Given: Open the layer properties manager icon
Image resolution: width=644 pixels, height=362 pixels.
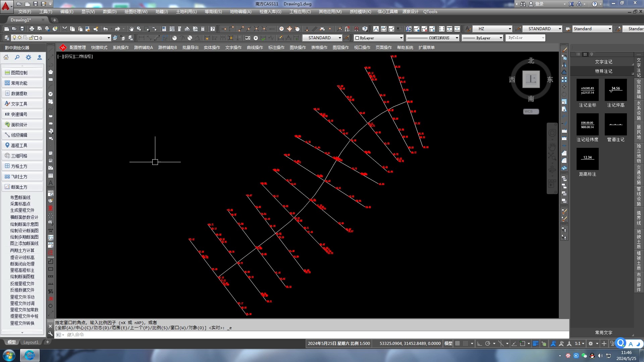Looking at the screenshot, I should pos(7,38).
